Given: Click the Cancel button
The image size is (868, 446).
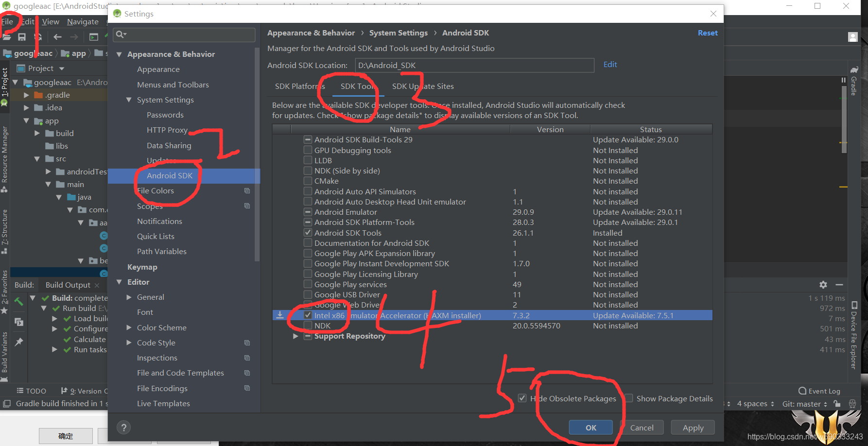Looking at the screenshot, I should point(642,428).
